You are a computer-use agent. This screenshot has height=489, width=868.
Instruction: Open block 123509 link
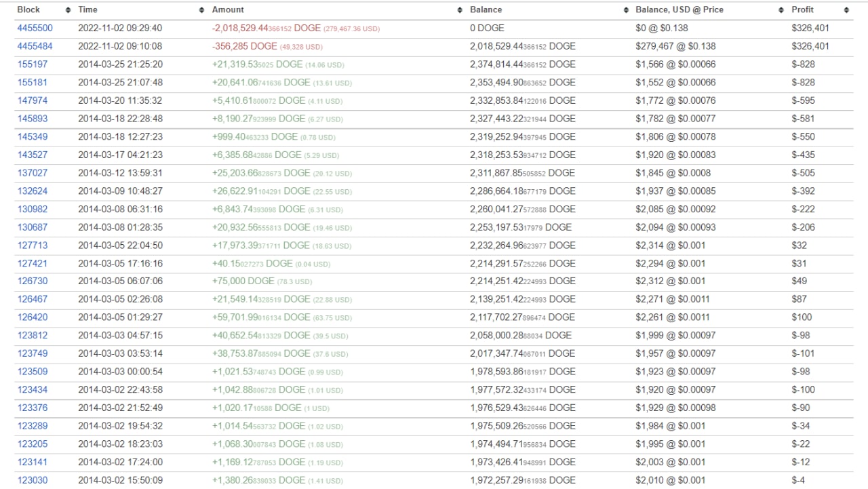coord(33,372)
